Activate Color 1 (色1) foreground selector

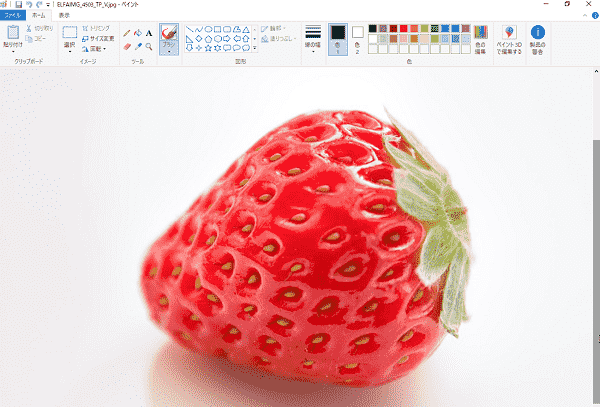(338, 39)
